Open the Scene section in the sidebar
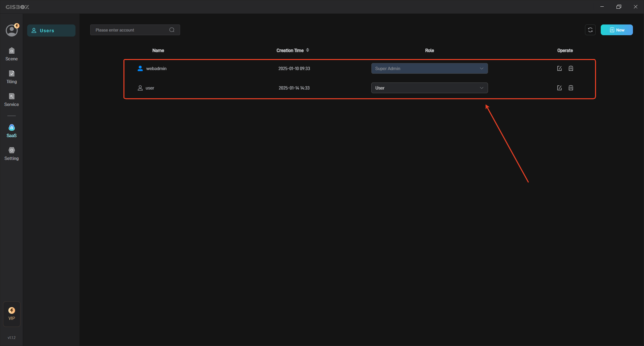 (11, 54)
